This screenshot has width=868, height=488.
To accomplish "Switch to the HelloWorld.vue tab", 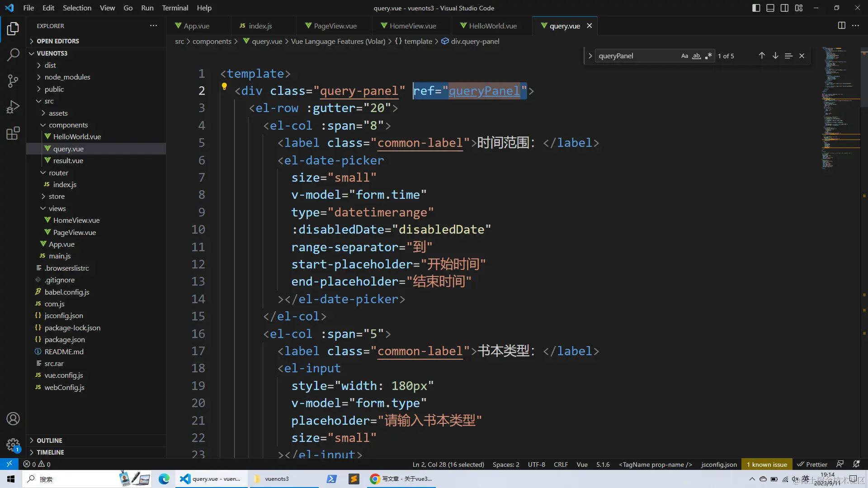I will tap(492, 26).
